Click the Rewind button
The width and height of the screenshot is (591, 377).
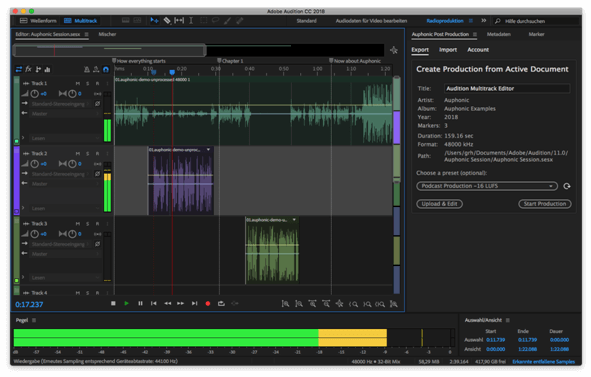point(167,303)
